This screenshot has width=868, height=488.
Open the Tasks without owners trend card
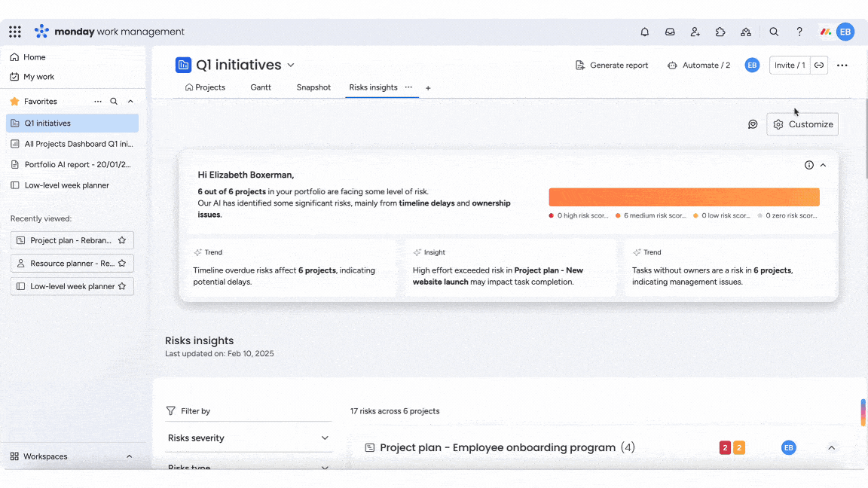[x=729, y=268]
